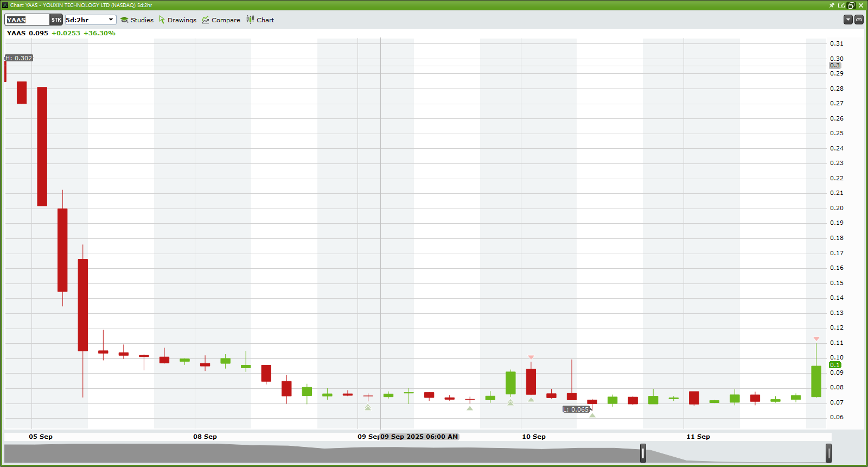Image resolution: width=868 pixels, height=467 pixels.
Task: Click the YAAS symbol input field
Action: point(27,20)
